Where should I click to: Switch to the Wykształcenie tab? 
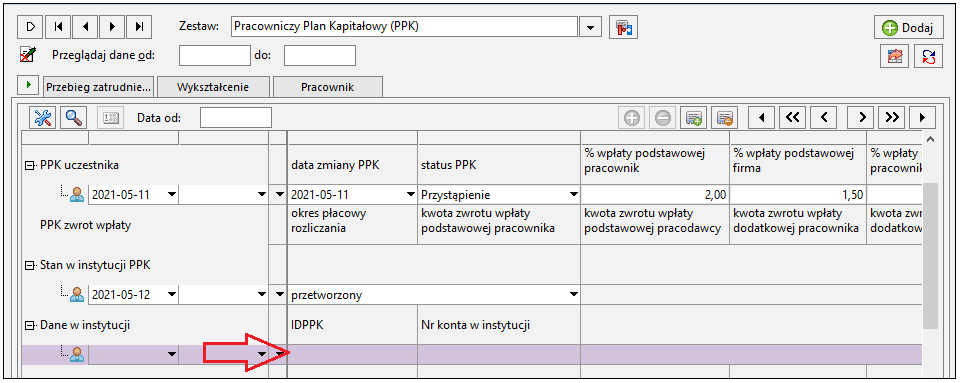click(213, 87)
